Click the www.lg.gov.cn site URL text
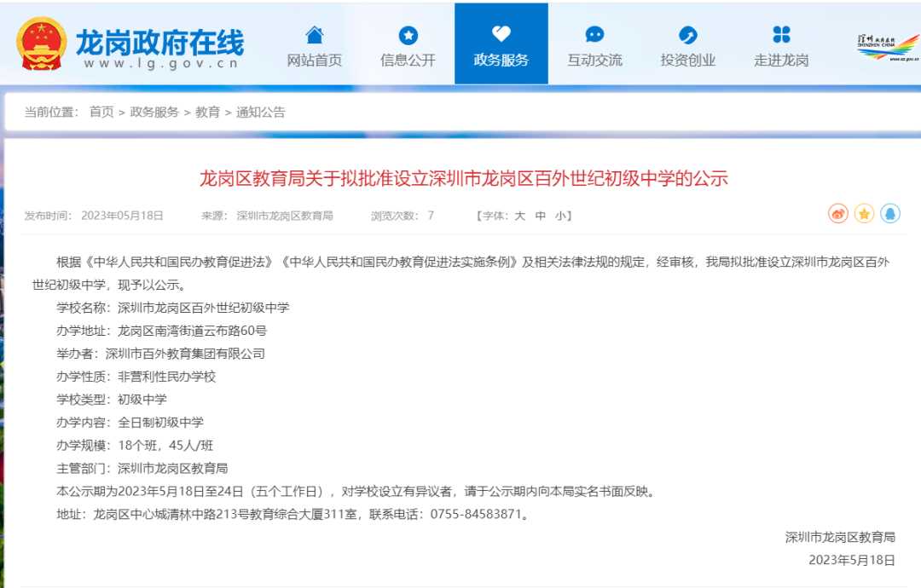The image size is (921, 588). (x=161, y=63)
